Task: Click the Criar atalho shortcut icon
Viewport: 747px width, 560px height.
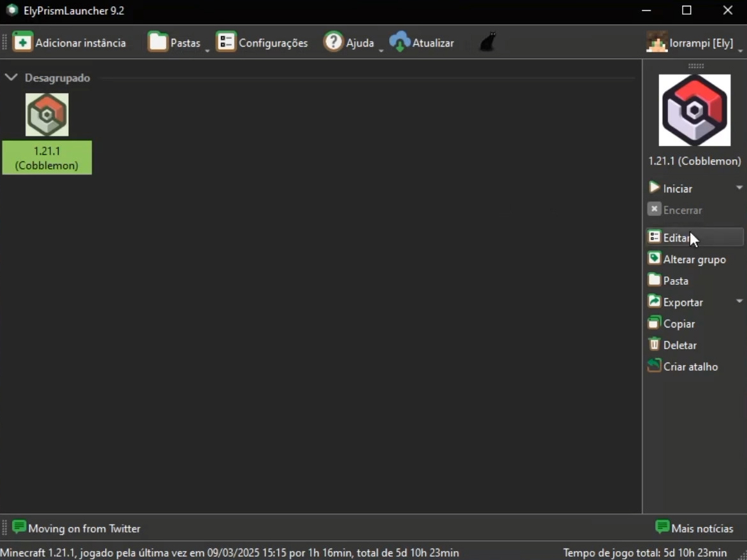Action: tap(654, 366)
